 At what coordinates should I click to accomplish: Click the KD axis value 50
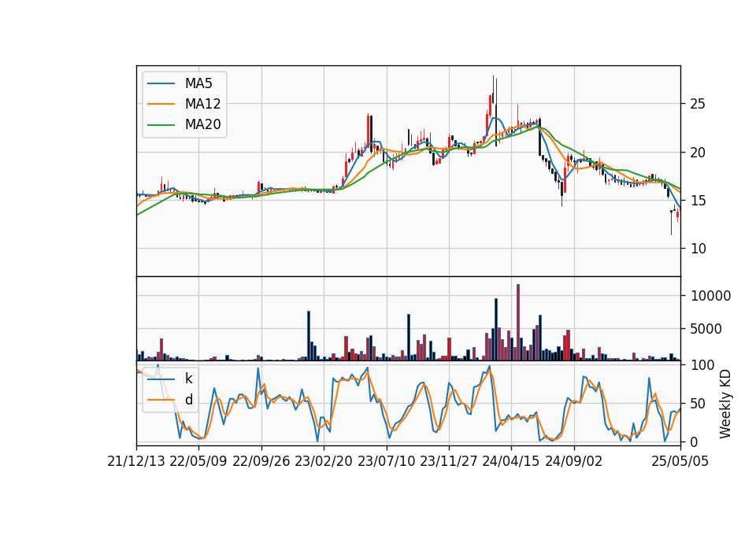[698, 403]
